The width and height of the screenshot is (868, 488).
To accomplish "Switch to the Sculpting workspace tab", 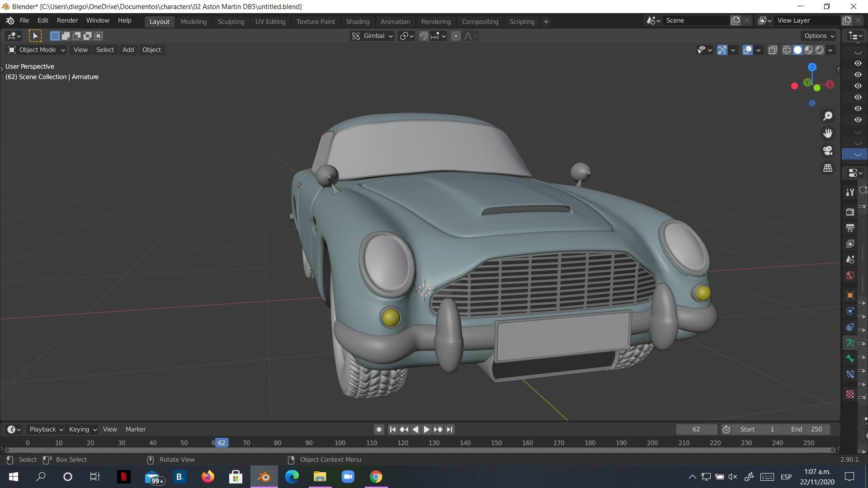I will (231, 22).
